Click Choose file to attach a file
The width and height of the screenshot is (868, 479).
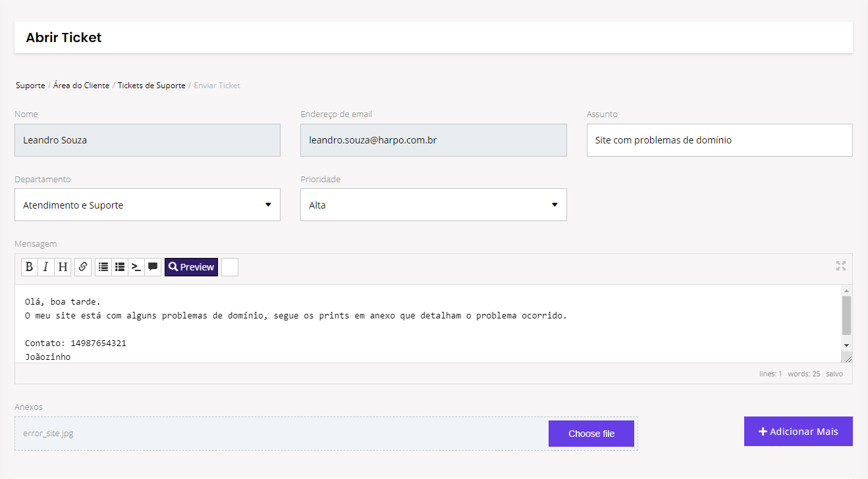tap(591, 434)
